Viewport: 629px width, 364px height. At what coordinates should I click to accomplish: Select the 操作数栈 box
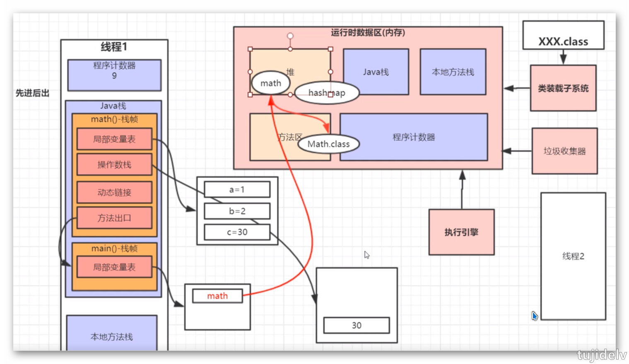click(114, 165)
